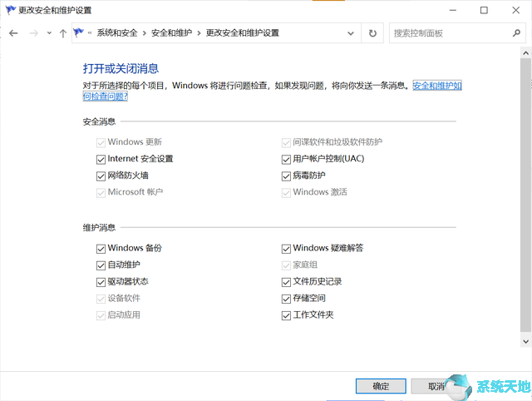Toggle the 网络防火墙 checkbox
Screen dimensions: 532x401
point(101,176)
